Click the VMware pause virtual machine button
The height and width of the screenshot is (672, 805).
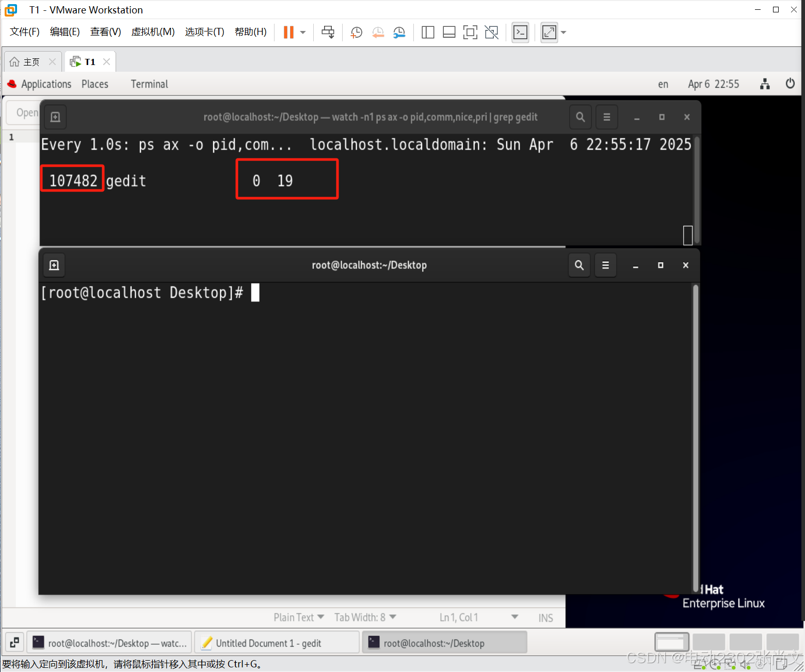288,33
